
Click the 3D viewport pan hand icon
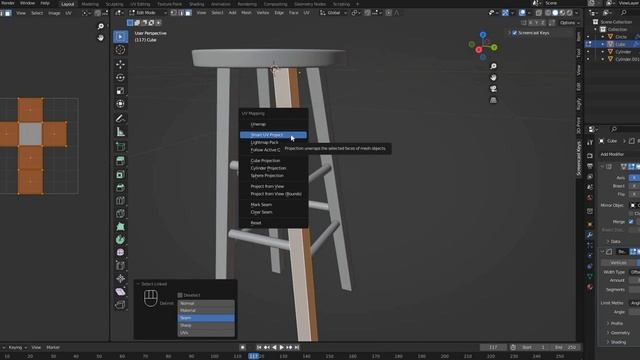pos(493,78)
